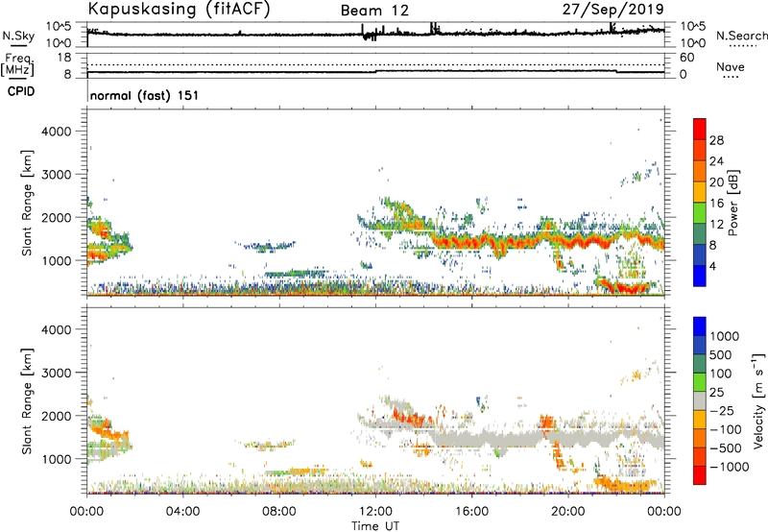Click the "4" label on Power colorbar
768x532 pixels.
click(712, 266)
